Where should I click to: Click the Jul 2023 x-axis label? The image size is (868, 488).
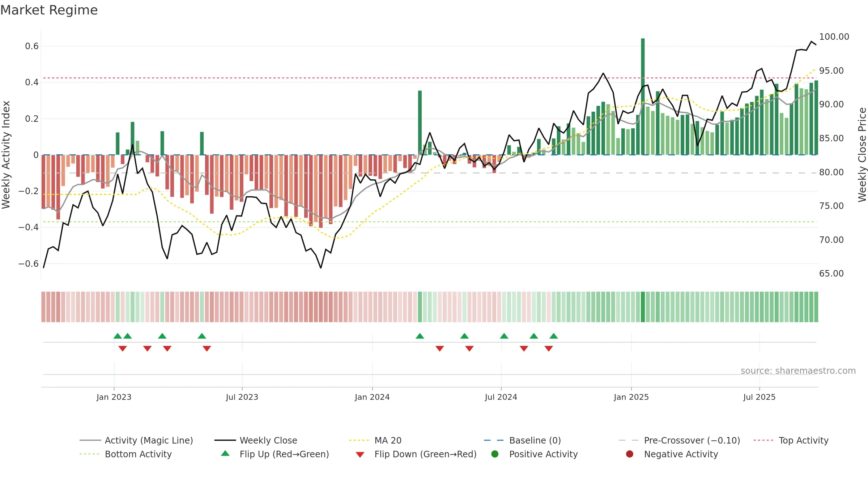pos(242,397)
